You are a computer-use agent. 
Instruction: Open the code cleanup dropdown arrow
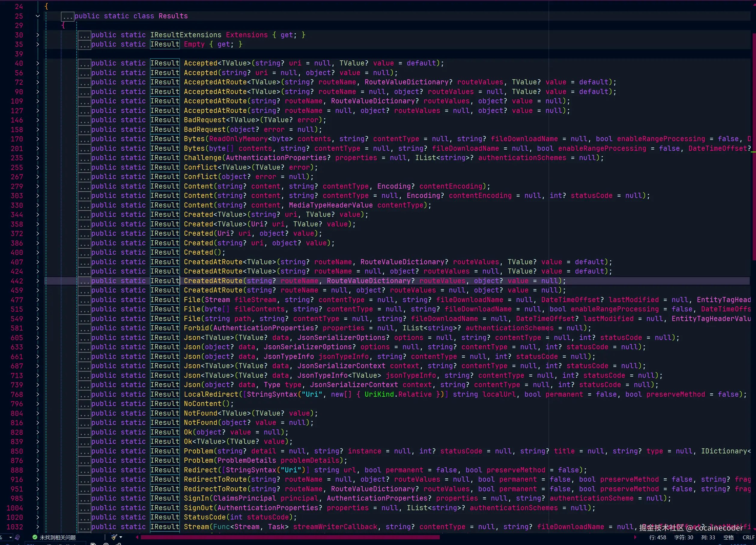[121, 537]
